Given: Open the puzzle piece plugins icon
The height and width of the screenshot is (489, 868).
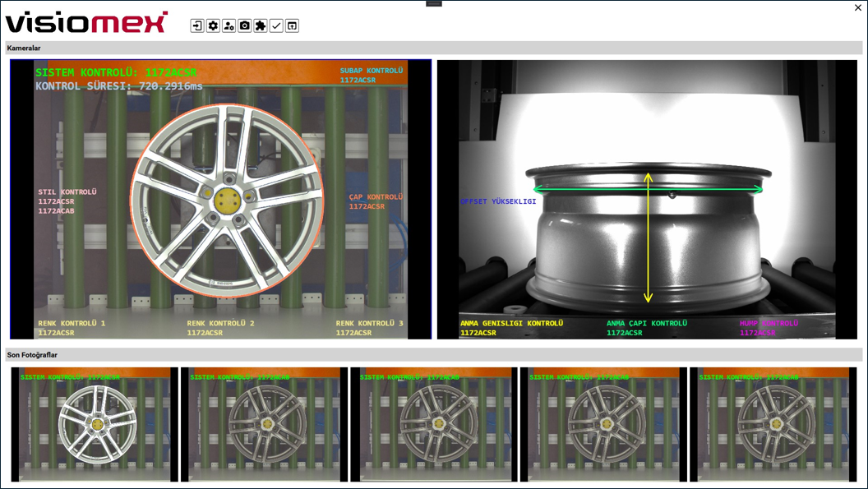Looking at the screenshot, I should (x=260, y=25).
